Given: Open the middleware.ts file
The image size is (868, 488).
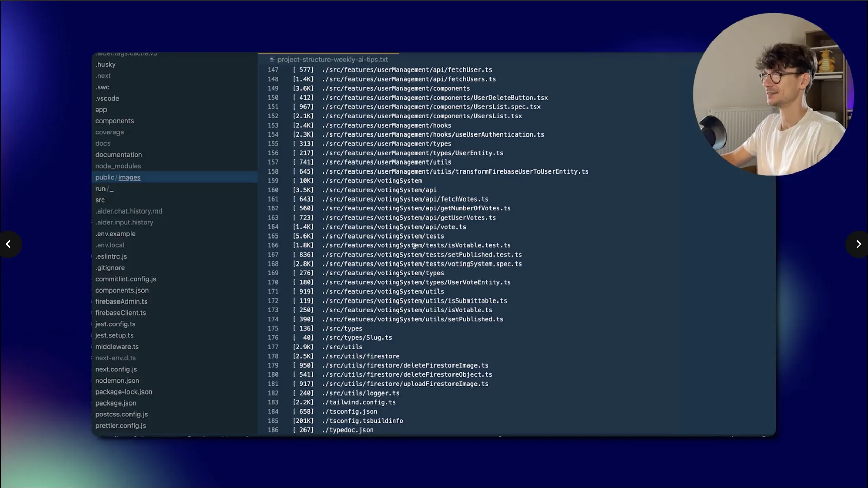Looking at the screenshot, I should [x=117, y=347].
